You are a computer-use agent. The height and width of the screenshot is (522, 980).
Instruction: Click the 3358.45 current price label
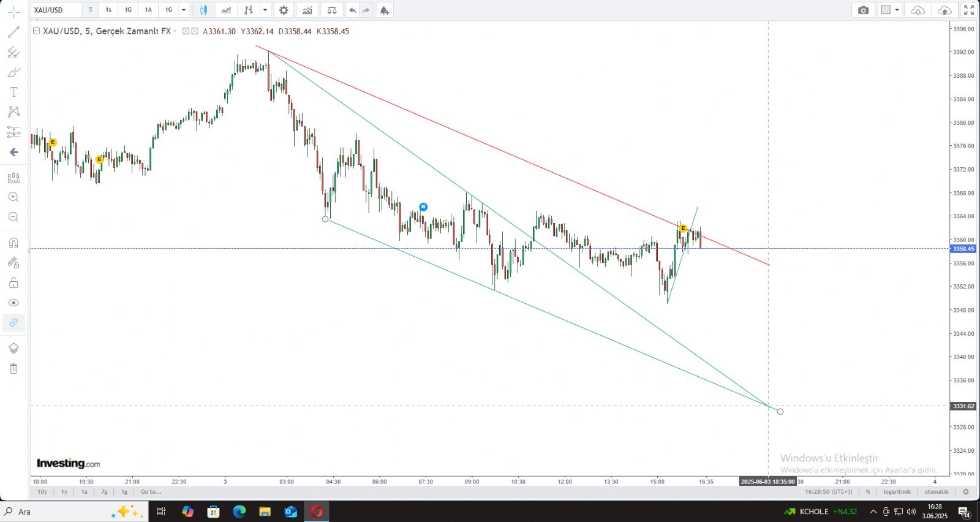pyautogui.click(x=963, y=249)
